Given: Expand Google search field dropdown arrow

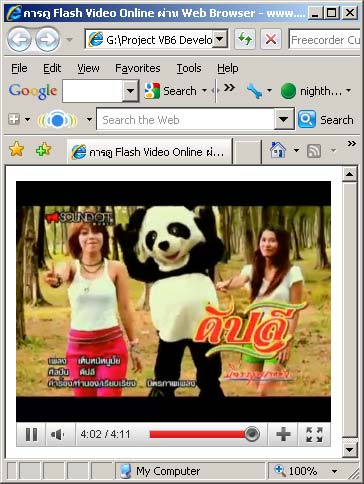Looking at the screenshot, I should click(130, 91).
